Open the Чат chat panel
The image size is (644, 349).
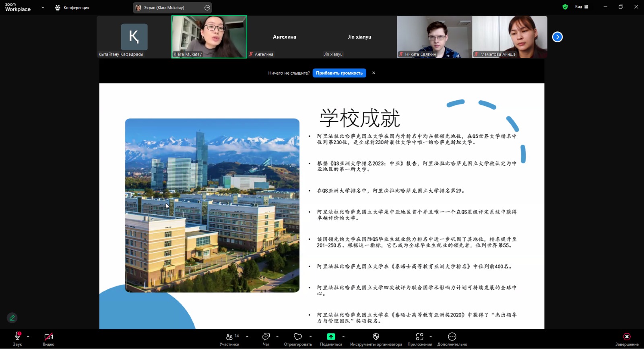pyautogui.click(x=266, y=339)
